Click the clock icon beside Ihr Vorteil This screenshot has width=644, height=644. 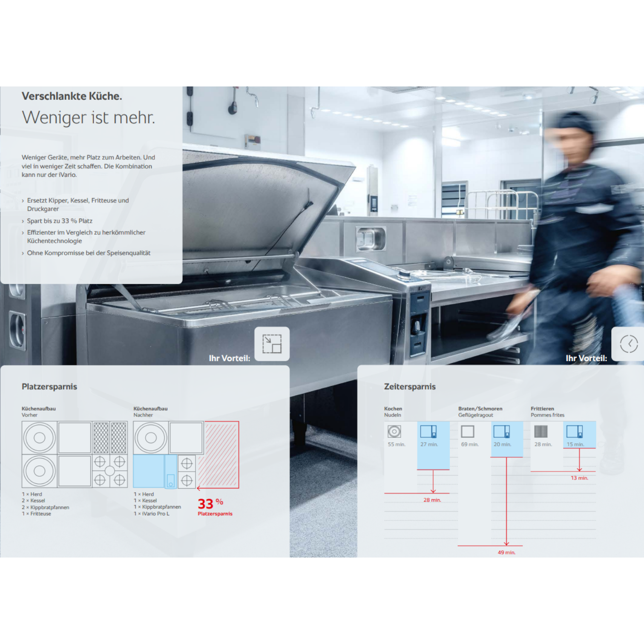coord(629,344)
